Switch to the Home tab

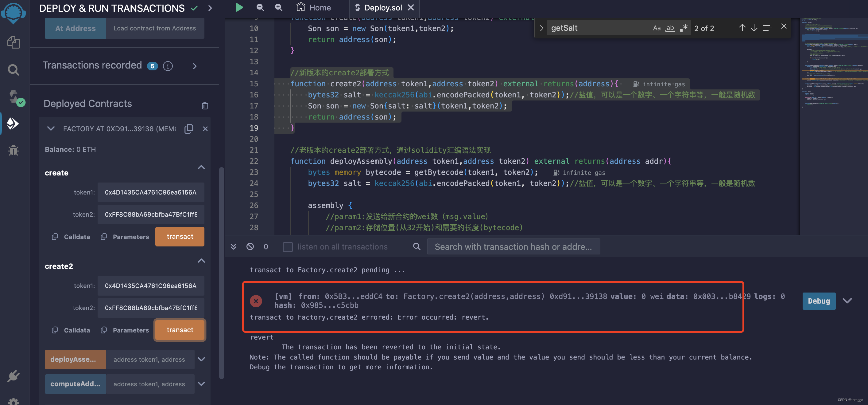point(313,7)
